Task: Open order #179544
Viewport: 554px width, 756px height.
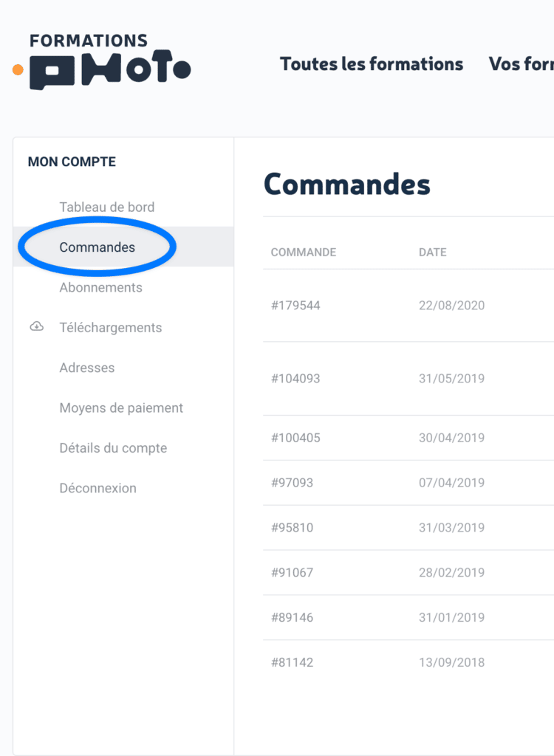Action: [x=295, y=306]
